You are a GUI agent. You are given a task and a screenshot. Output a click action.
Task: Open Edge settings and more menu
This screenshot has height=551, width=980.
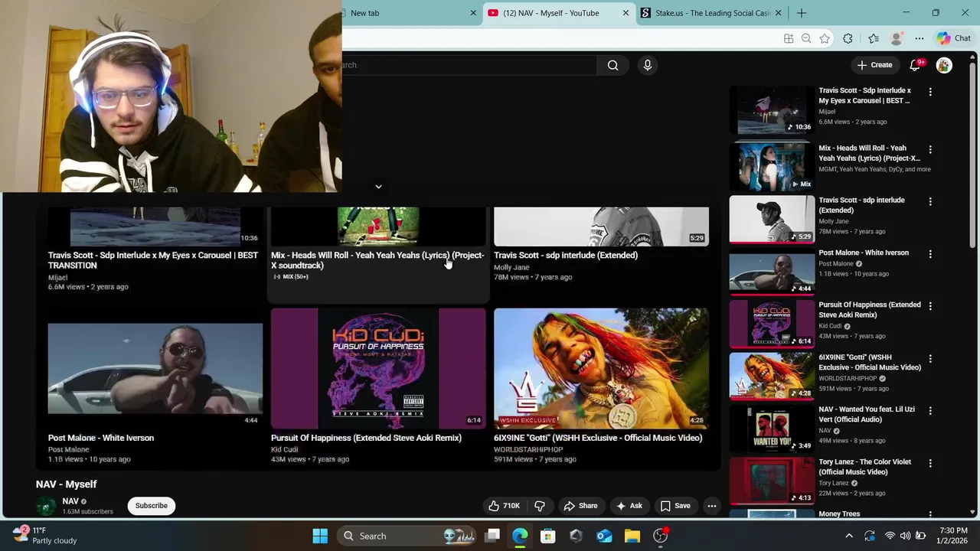pyautogui.click(x=920, y=38)
